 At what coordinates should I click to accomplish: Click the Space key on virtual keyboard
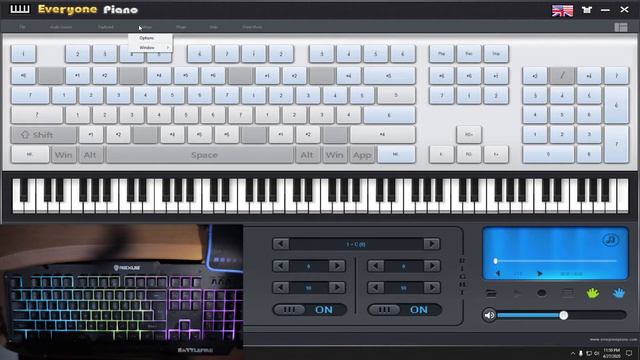(200, 155)
